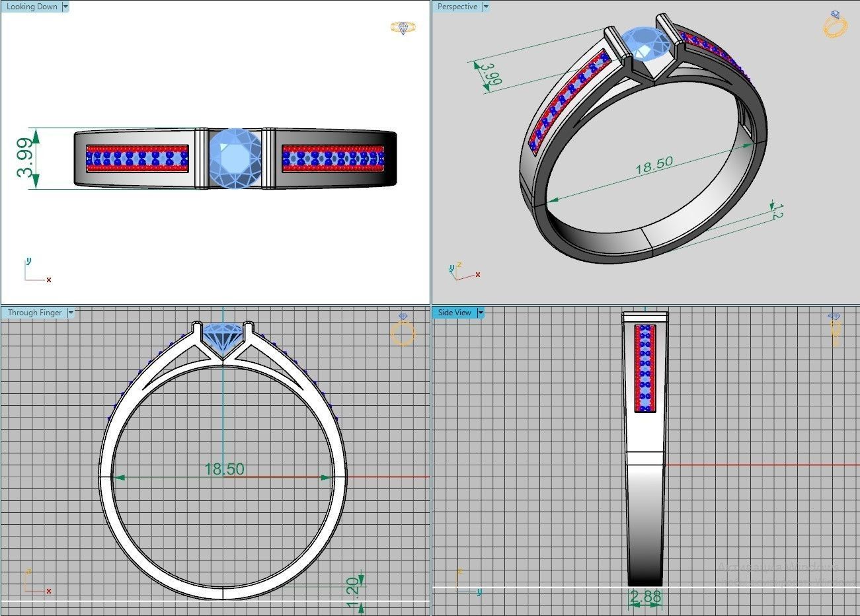Click the axis gizmo in Side View viewport
This screenshot has width=860, height=616.
pyautogui.click(x=469, y=581)
